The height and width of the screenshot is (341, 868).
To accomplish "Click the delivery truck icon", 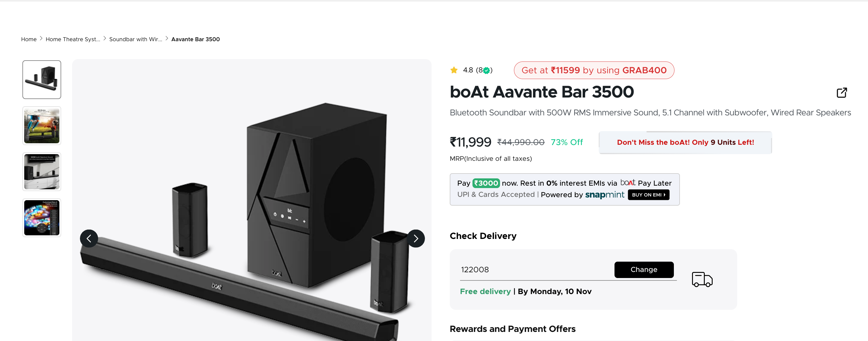I will [x=702, y=279].
